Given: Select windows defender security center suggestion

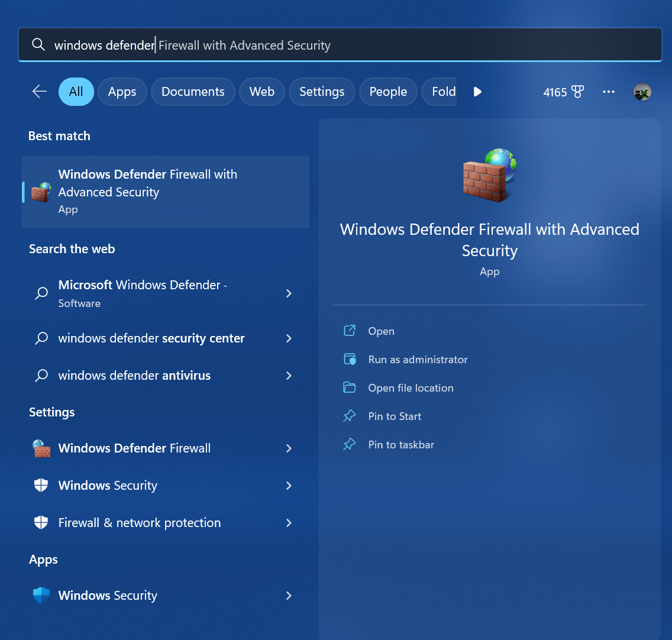Looking at the screenshot, I should coord(166,338).
